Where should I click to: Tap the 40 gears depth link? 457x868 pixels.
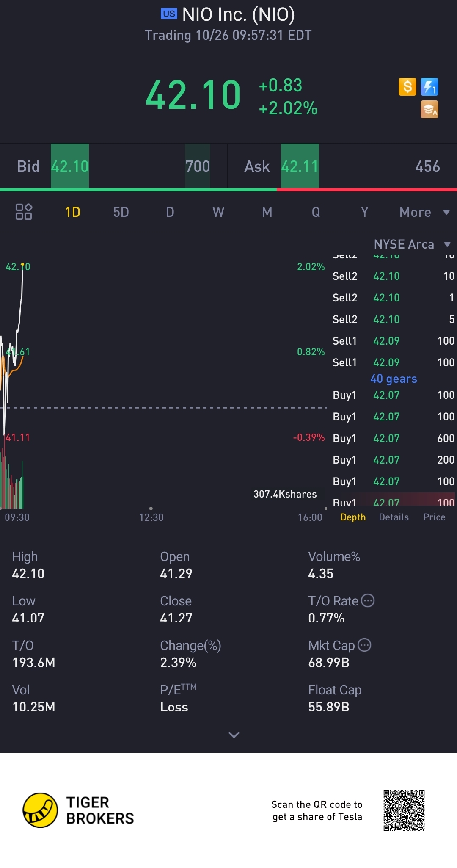click(x=394, y=379)
